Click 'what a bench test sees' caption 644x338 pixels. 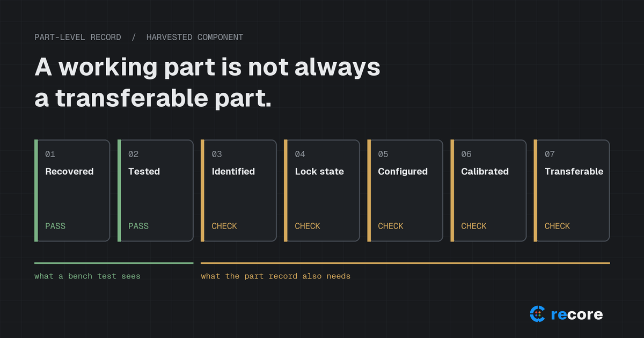(x=87, y=276)
